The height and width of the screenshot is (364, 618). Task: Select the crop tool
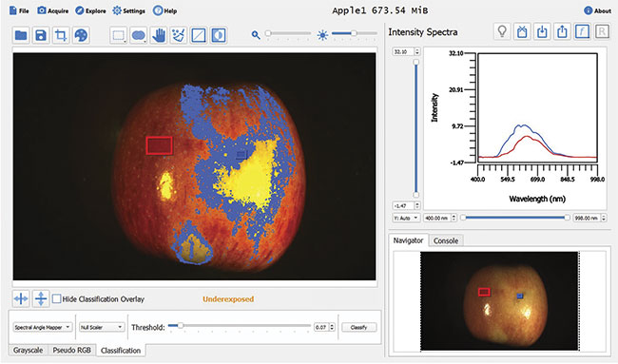61,35
